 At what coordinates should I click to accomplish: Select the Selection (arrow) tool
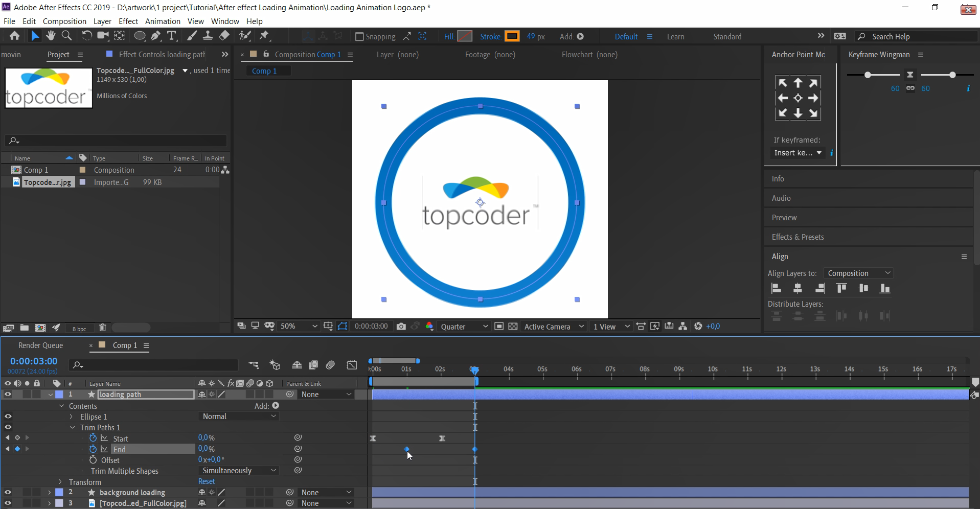pyautogui.click(x=34, y=36)
